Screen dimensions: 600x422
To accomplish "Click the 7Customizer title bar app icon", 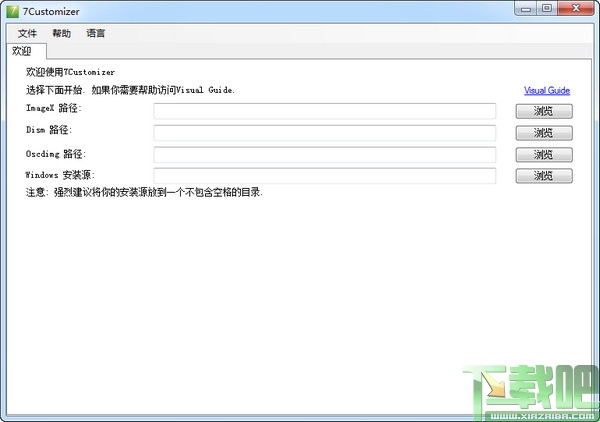I will pyautogui.click(x=12, y=11).
